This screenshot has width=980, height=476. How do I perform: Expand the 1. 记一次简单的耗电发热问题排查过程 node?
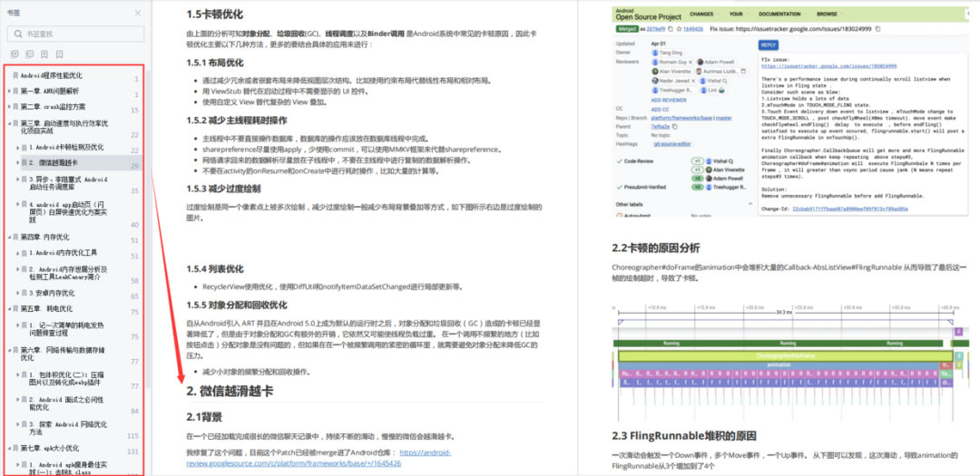(x=17, y=325)
